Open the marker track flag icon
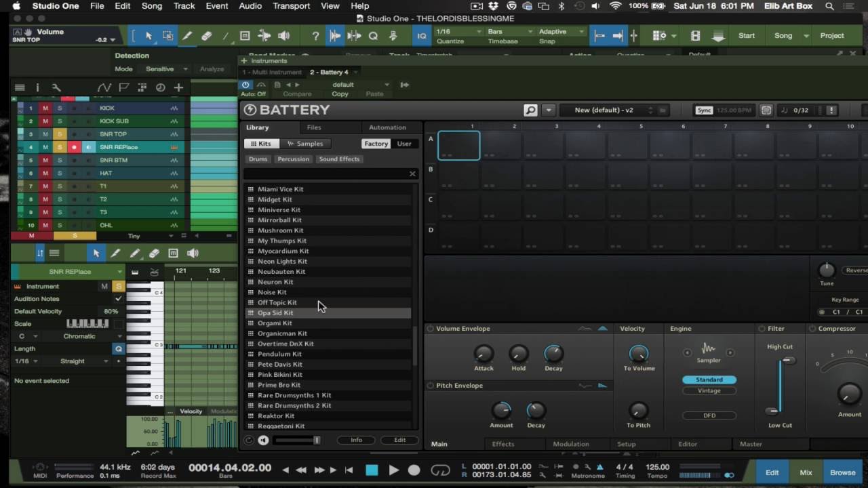The width and height of the screenshot is (868, 488). click(123, 87)
